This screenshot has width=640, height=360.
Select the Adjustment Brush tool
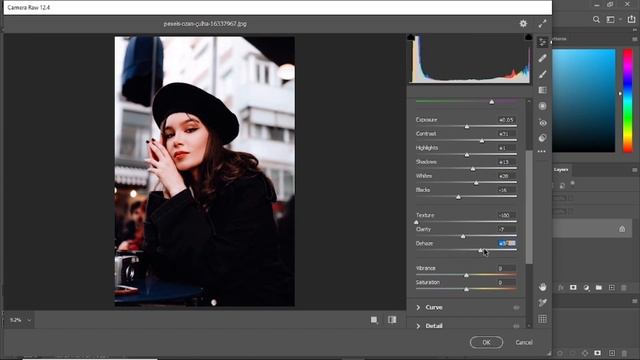pyautogui.click(x=542, y=74)
